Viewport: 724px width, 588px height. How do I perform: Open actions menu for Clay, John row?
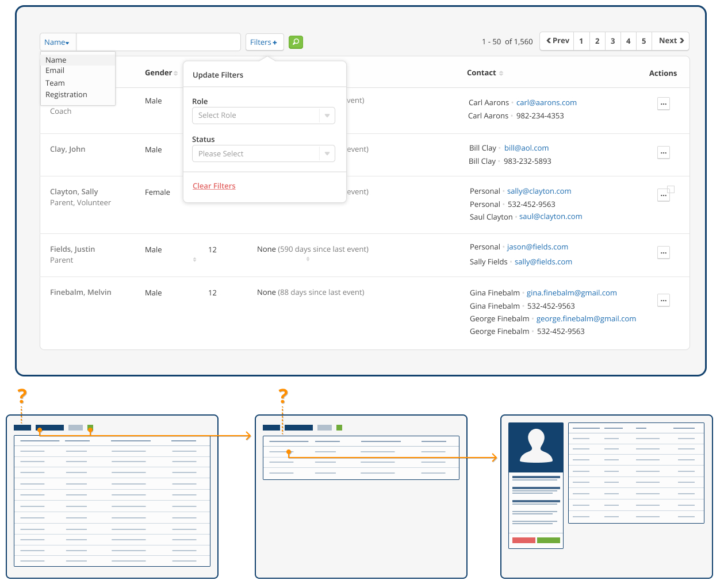pos(664,153)
